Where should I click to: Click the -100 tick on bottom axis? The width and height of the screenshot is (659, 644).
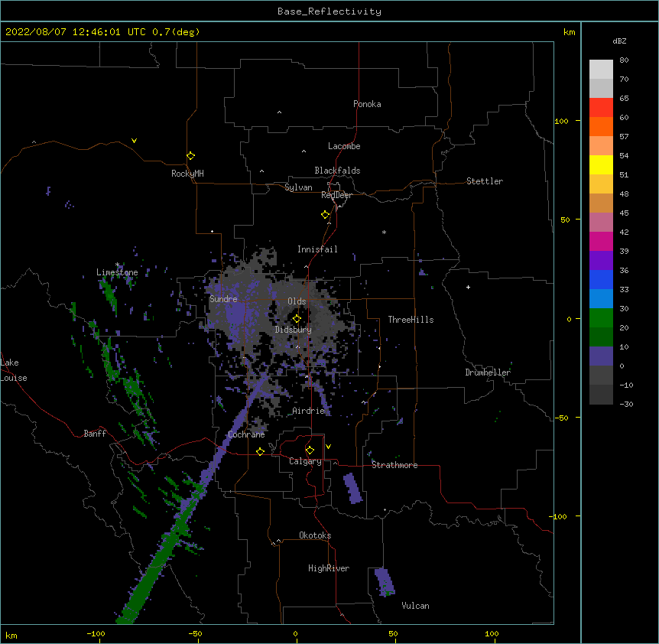[96, 633]
